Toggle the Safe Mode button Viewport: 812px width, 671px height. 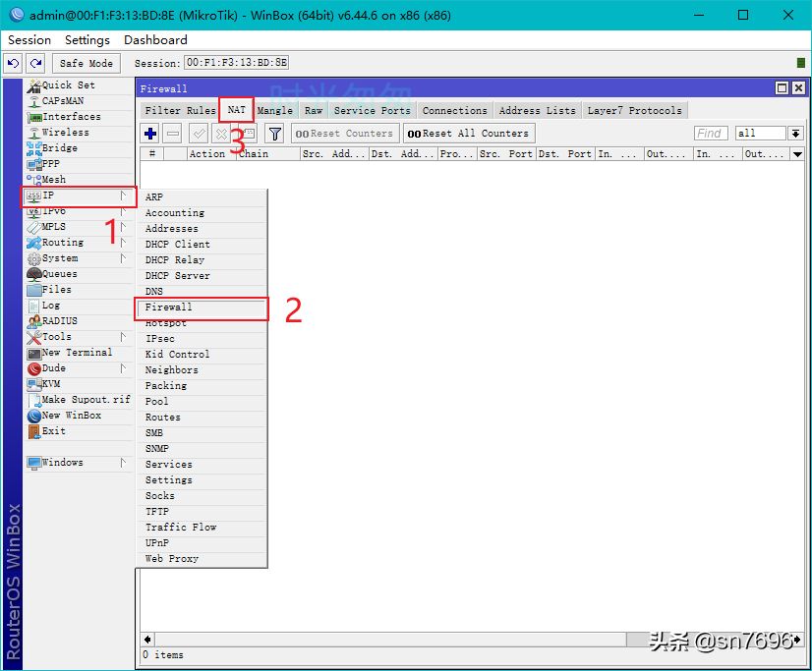(86, 63)
